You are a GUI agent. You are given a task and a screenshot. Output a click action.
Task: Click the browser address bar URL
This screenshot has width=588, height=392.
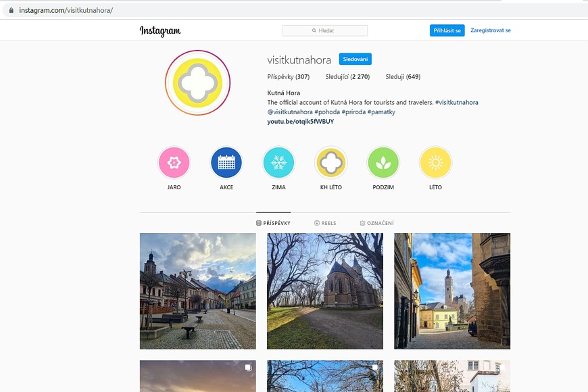coord(66,11)
